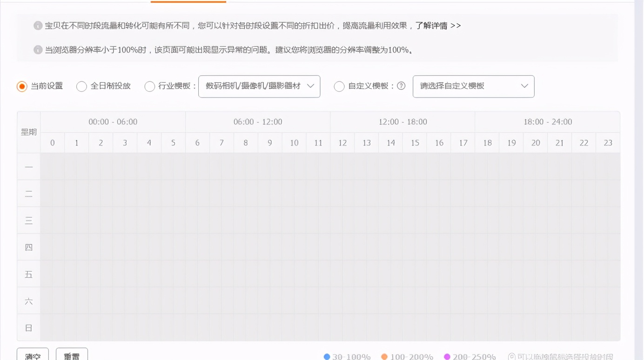The width and height of the screenshot is (644, 360).
Task: Open the 了解详情 link
Action: [436, 26]
